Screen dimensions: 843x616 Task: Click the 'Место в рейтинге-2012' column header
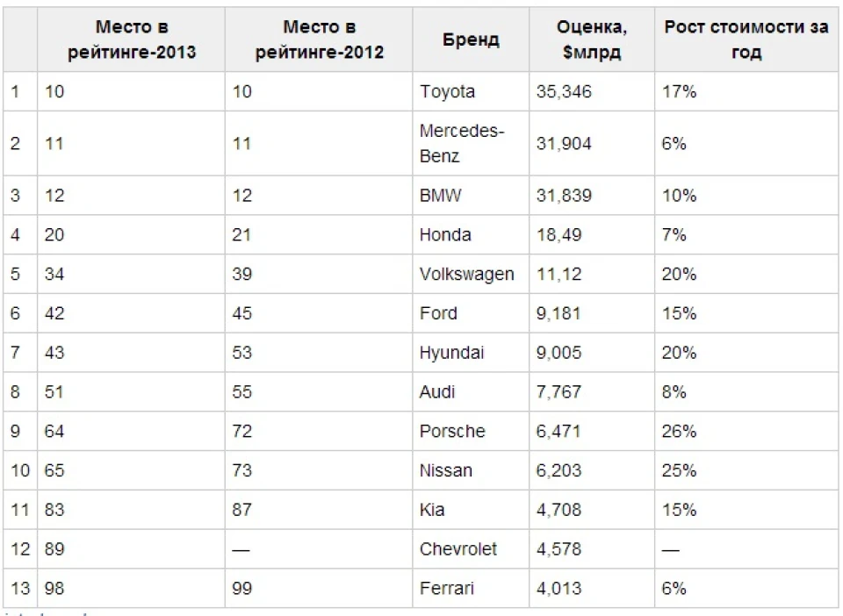point(319,39)
